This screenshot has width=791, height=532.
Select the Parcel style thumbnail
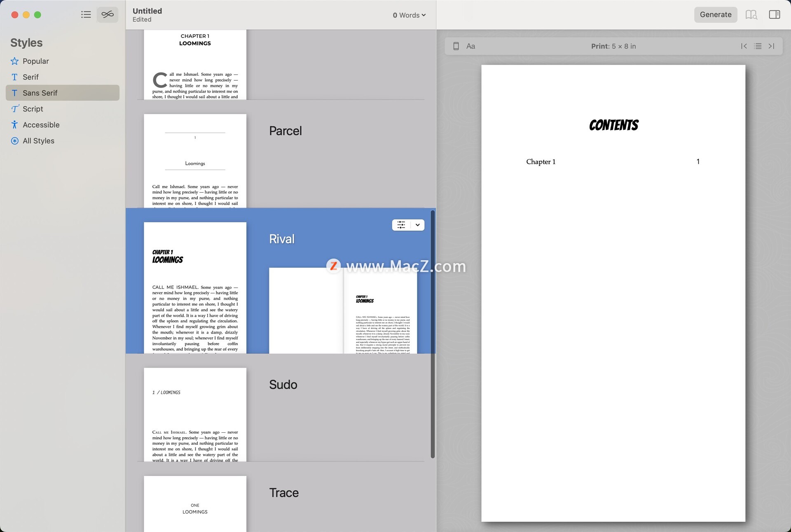(x=195, y=161)
